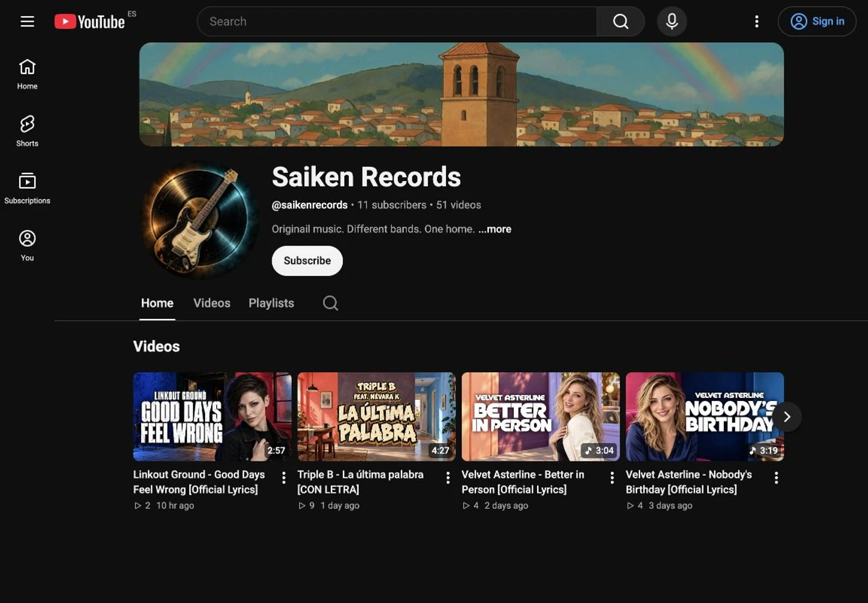
Task: Play the Good Days Feel Wrong thumbnail
Action: 212,417
